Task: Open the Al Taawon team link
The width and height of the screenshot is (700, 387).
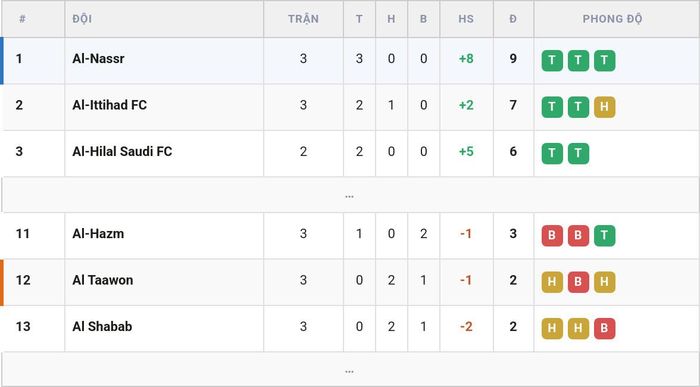Action: point(103,280)
